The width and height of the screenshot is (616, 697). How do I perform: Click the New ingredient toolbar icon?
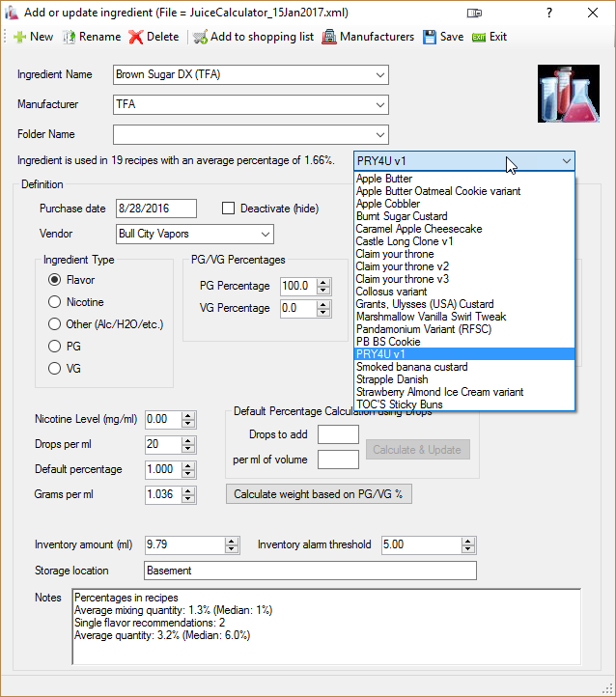[19, 38]
